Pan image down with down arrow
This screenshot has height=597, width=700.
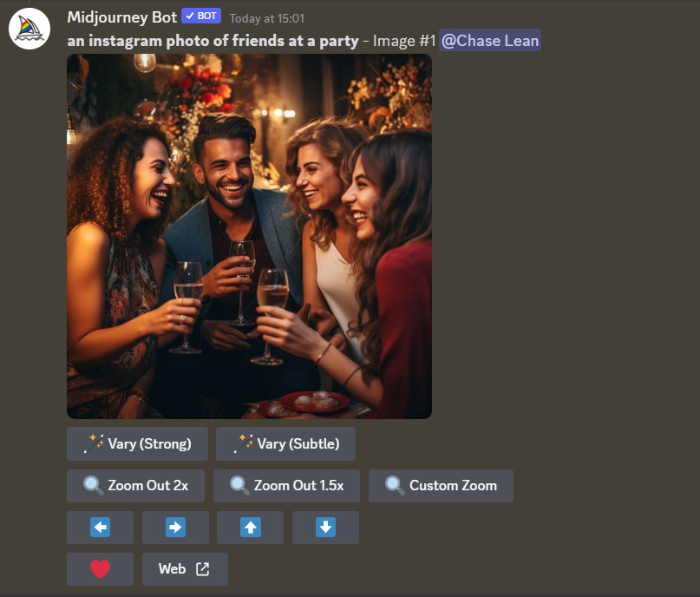325,528
